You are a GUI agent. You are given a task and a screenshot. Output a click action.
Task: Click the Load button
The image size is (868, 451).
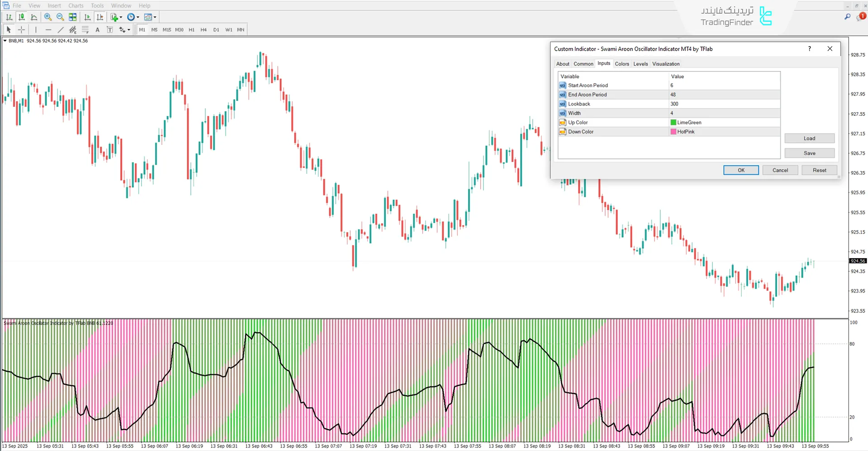tap(809, 139)
